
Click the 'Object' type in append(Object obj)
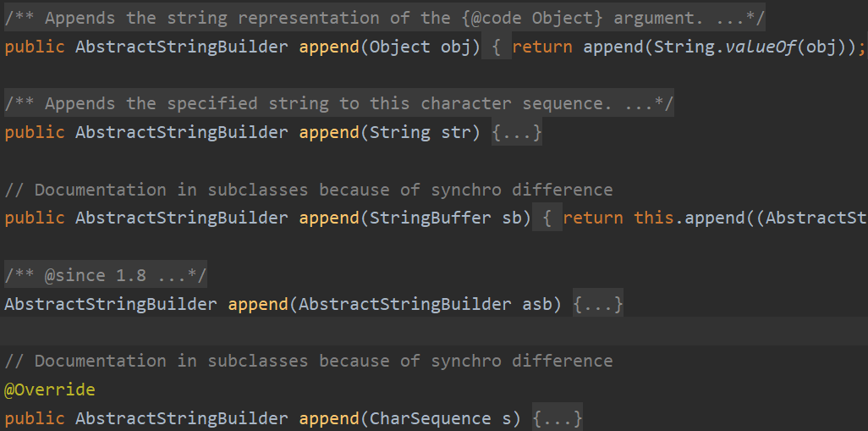(399, 47)
